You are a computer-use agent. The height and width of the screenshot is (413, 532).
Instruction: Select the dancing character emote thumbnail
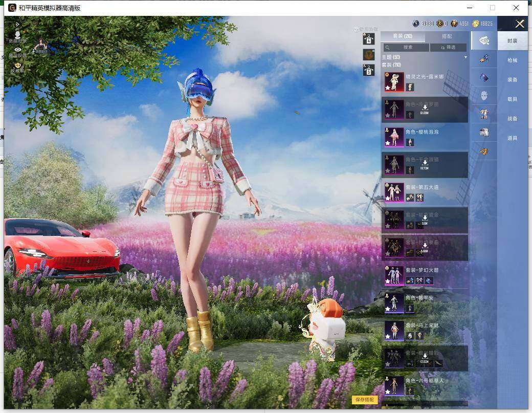tap(40, 46)
